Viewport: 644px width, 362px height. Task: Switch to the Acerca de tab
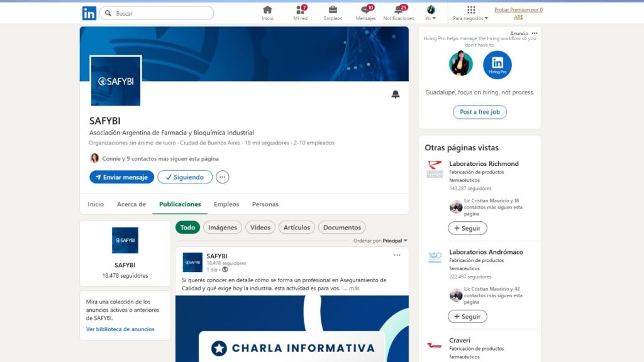[131, 204]
